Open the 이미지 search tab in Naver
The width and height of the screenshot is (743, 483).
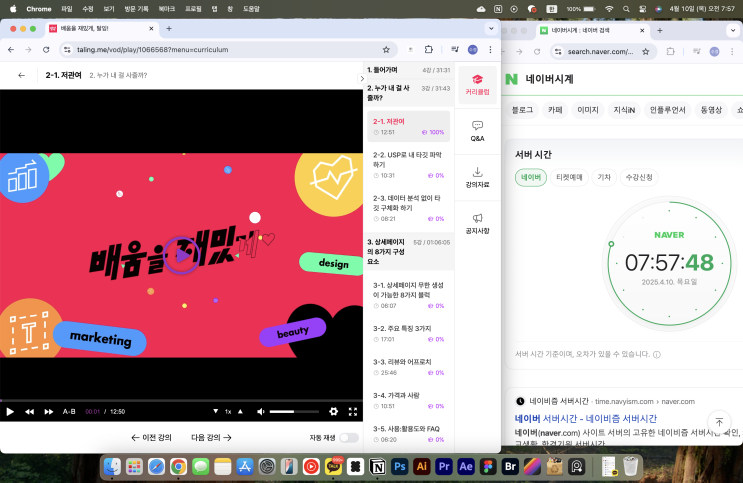pyautogui.click(x=588, y=110)
